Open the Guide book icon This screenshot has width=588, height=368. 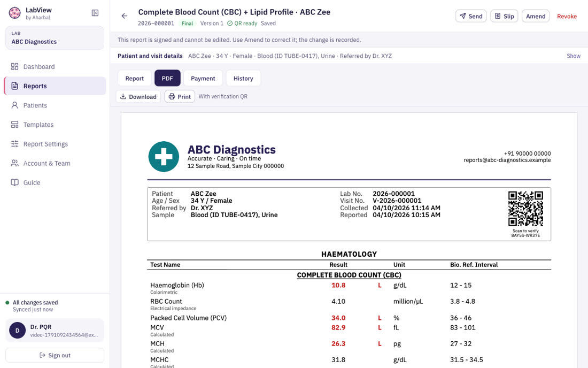point(14,182)
